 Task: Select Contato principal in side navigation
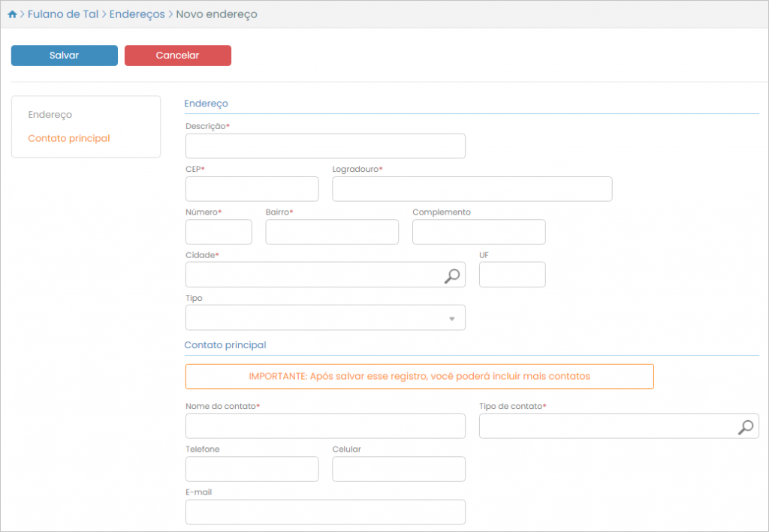point(69,139)
